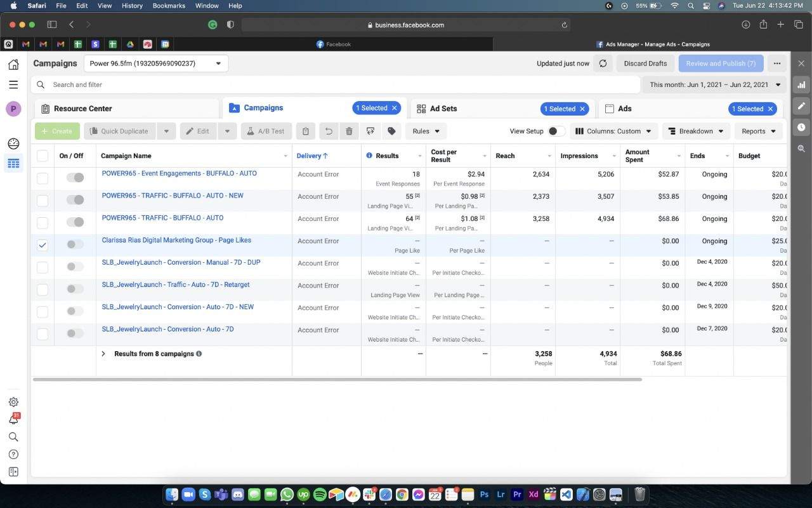
Task: Refresh data with the circular arrows icon
Action: pos(603,63)
